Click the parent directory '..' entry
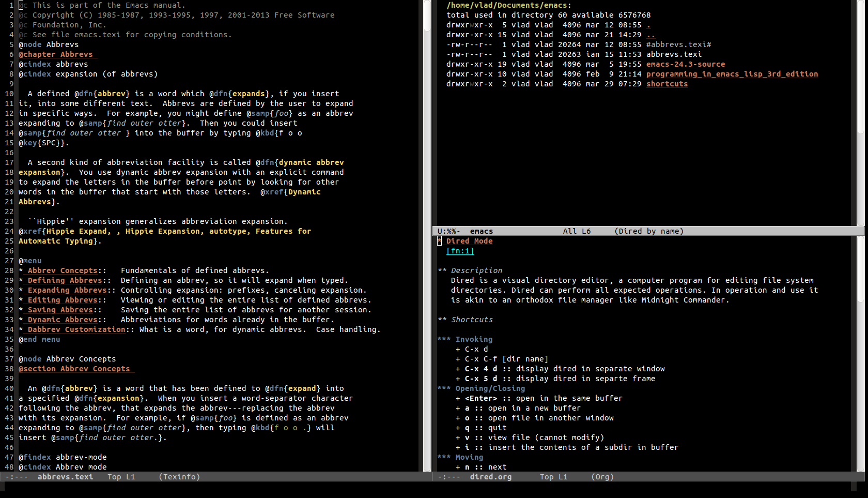Screen dimensions: 868x498 coord(651,35)
